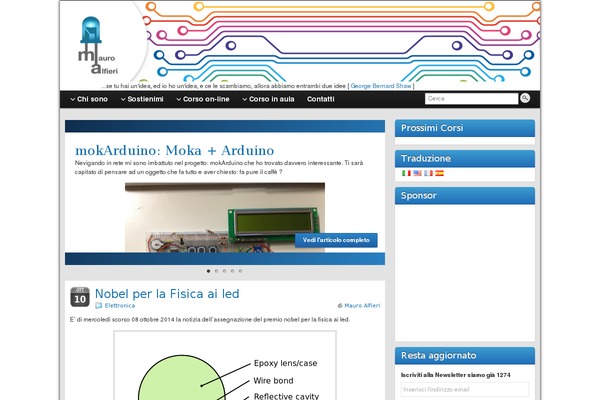Select the French flag translation
This screenshot has height=400, width=600.
tap(429, 173)
